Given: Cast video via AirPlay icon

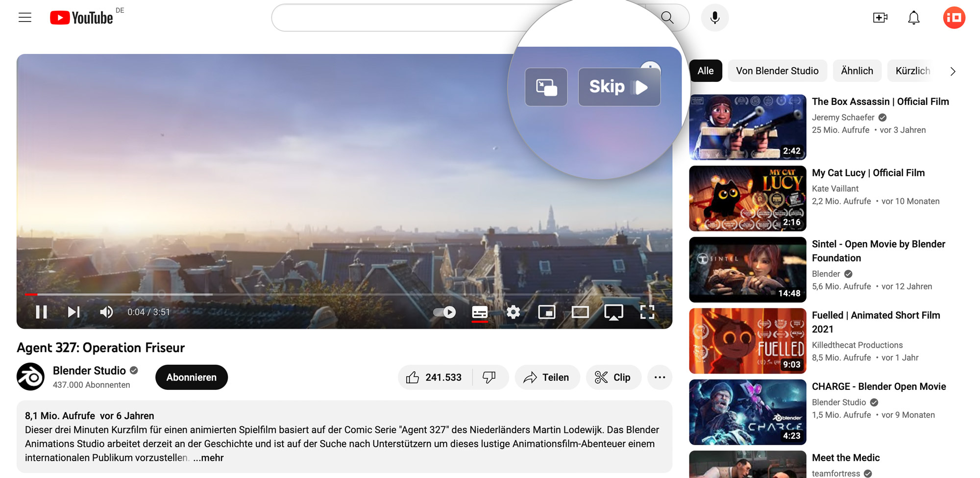Looking at the screenshot, I should pos(613,312).
